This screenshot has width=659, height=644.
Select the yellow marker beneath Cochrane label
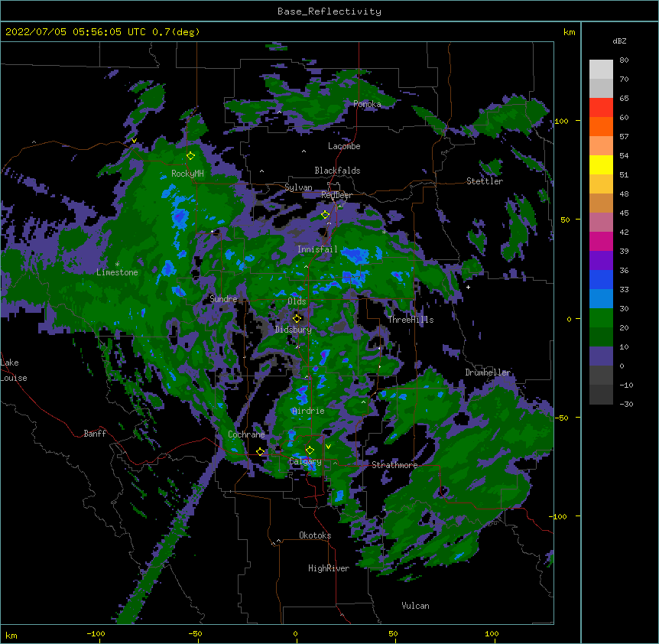click(x=260, y=452)
